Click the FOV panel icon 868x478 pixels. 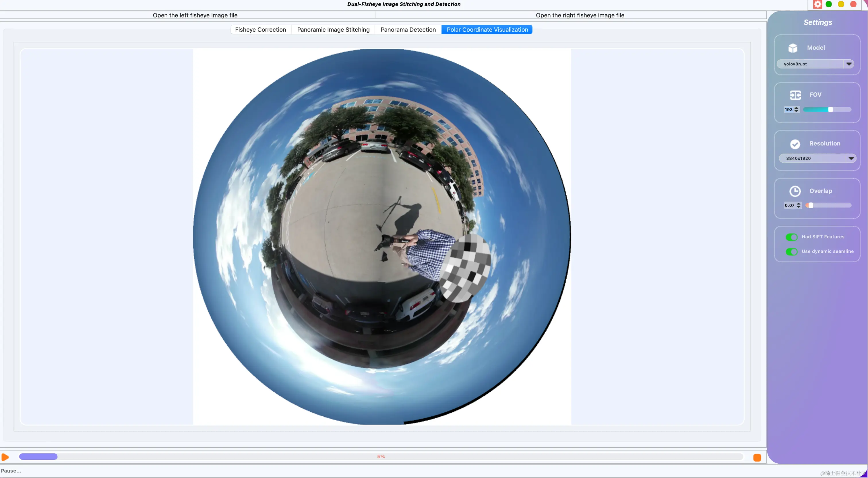coord(795,95)
